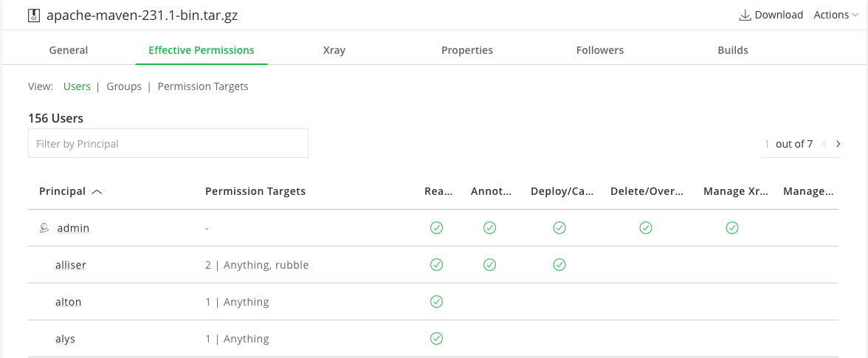Click the Download arrow icon
Viewport: 868px width, 358px height.
[745, 15]
